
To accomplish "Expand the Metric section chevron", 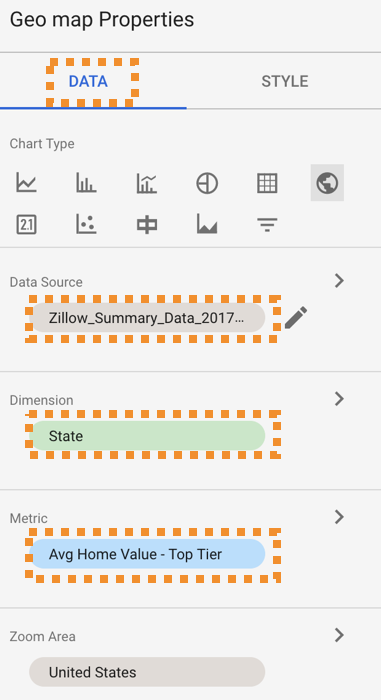I will [x=340, y=517].
